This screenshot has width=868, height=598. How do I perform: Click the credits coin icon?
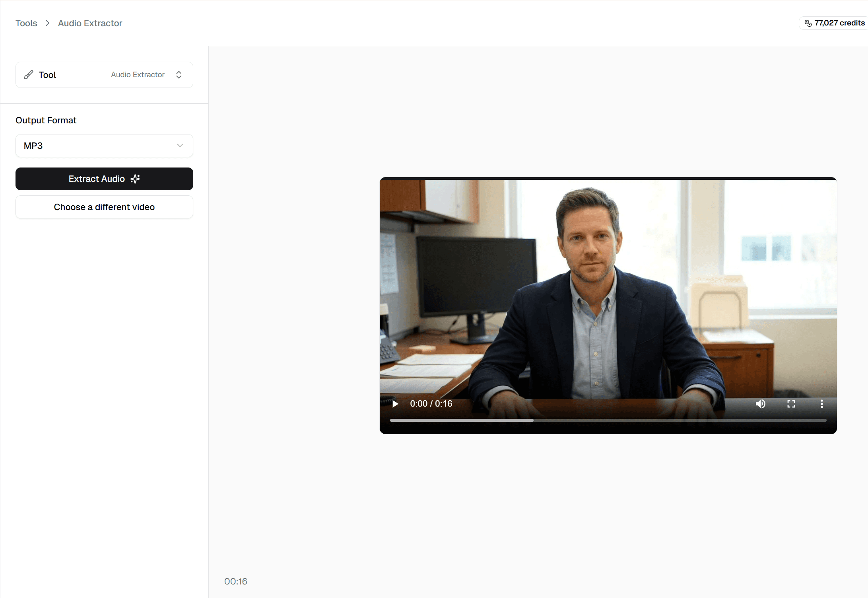(808, 23)
